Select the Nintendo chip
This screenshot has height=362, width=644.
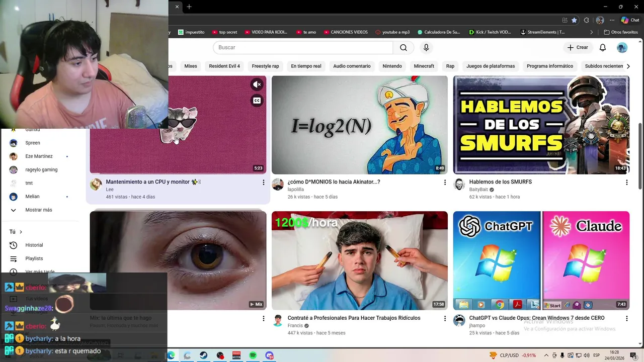tap(392, 66)
